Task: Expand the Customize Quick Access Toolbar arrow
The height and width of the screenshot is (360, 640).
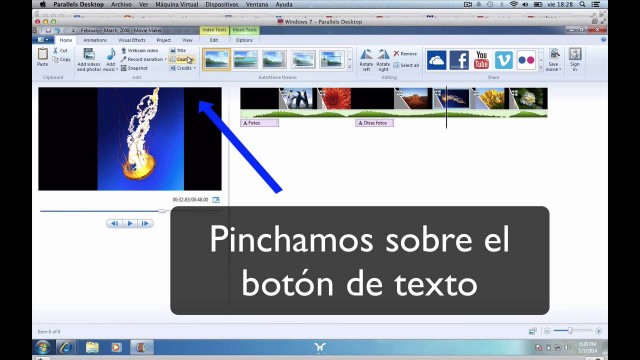Action: coord(73,31)
